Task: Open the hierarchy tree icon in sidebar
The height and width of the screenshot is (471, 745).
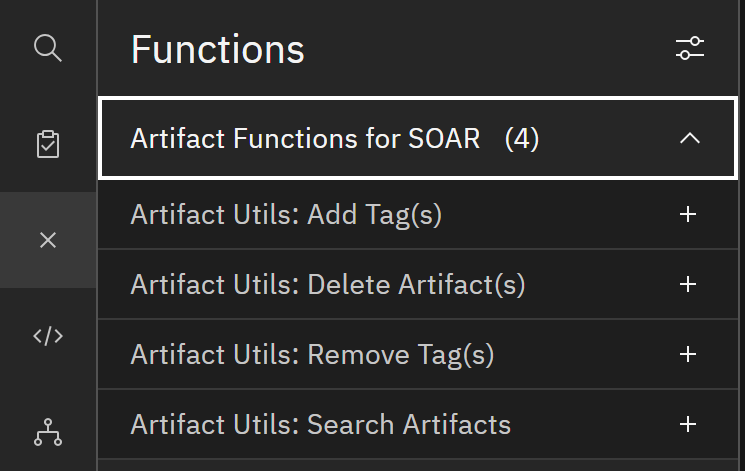Action: (x=48, y=432)
